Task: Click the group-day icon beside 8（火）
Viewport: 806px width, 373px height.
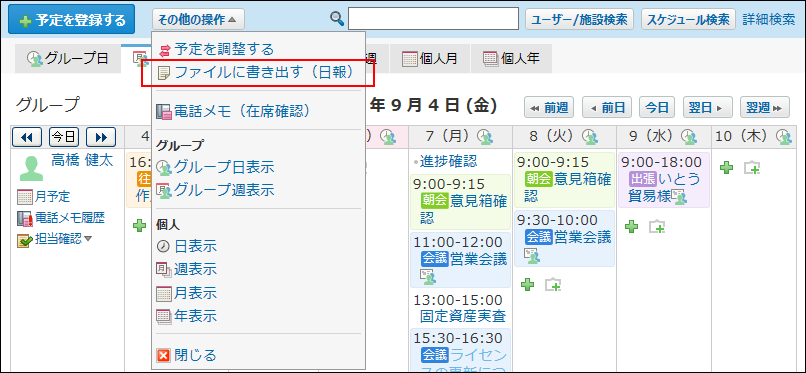Action: click(x=590, y=136)
